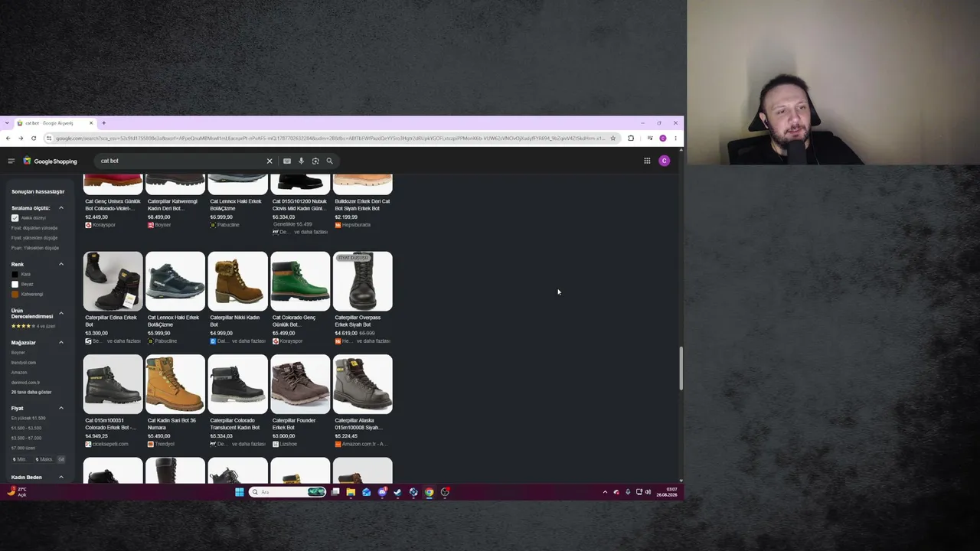Open search by image (Lens) icon
Screen dimensions: 980x551
pos(315,161)
